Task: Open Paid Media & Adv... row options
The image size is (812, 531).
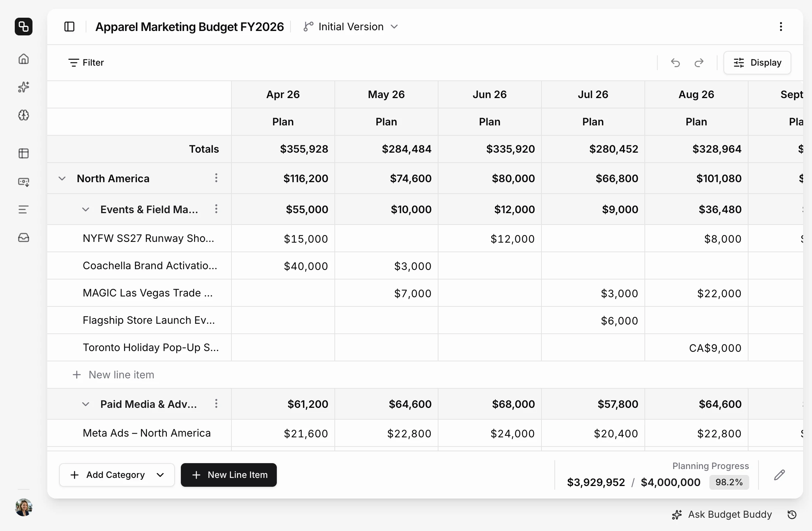Action: point(216,404)
